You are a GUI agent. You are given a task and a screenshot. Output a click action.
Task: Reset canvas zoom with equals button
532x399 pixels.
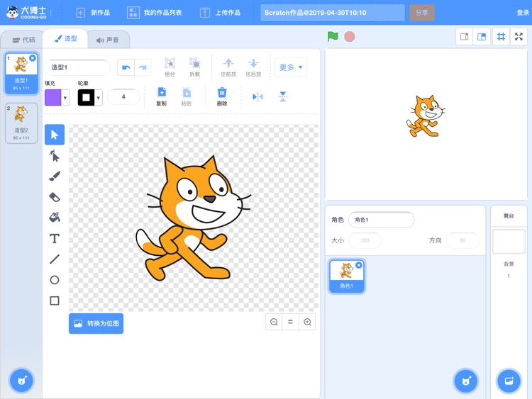290,322
